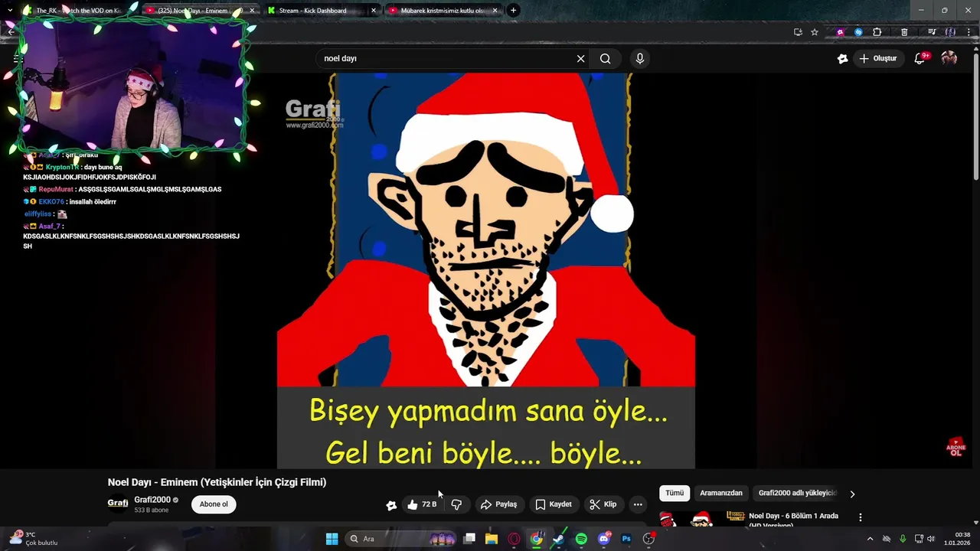Dislike the video with thumbs-down button

pos(456,504)
